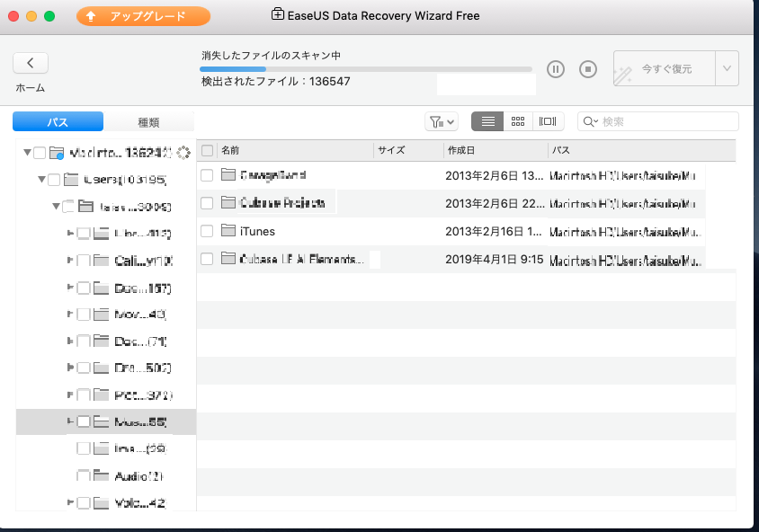
Task: Tick the select-all checkbox in the list header
Action: 207,150
